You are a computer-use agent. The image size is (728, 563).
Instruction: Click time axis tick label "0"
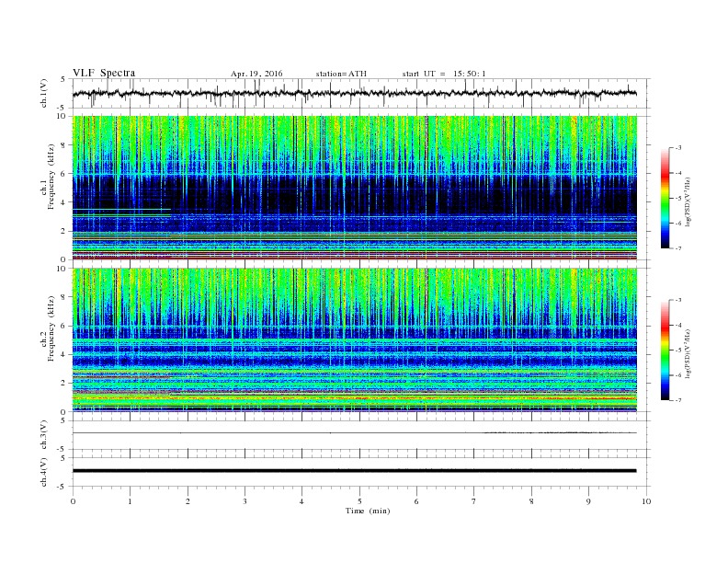73,501
